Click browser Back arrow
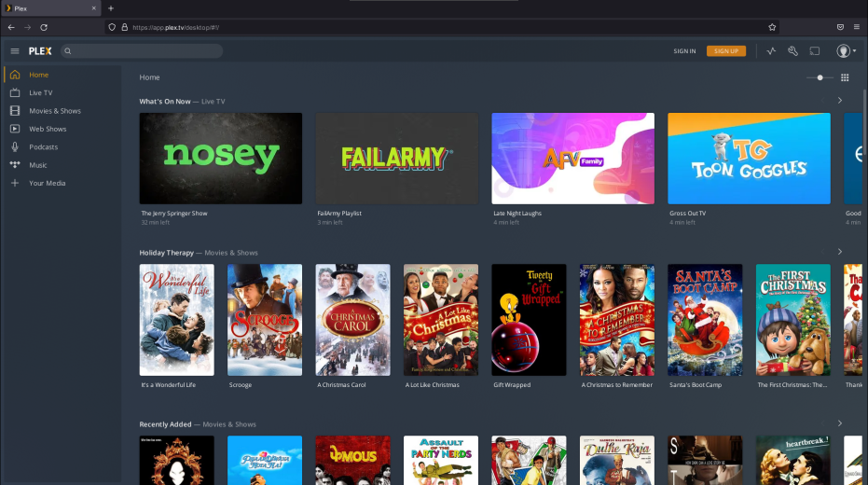The height and width of the screenshot is (485, 868). (x=11, y=27)
